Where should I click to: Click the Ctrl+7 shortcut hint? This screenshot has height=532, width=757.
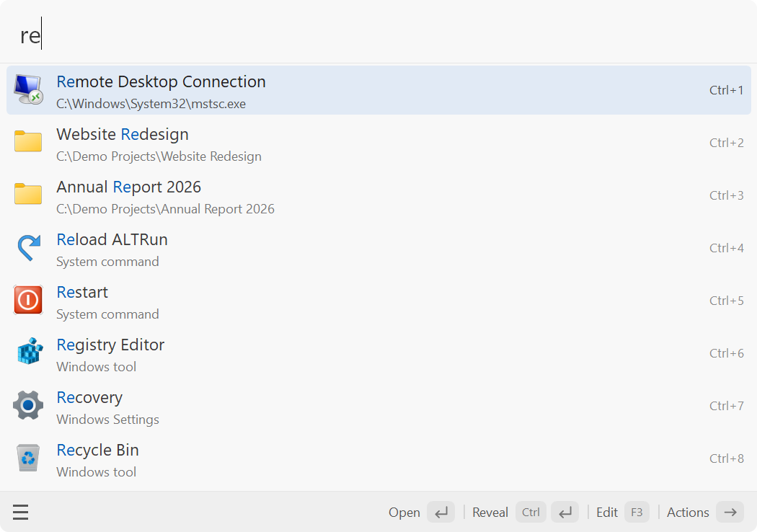point(726,406)
